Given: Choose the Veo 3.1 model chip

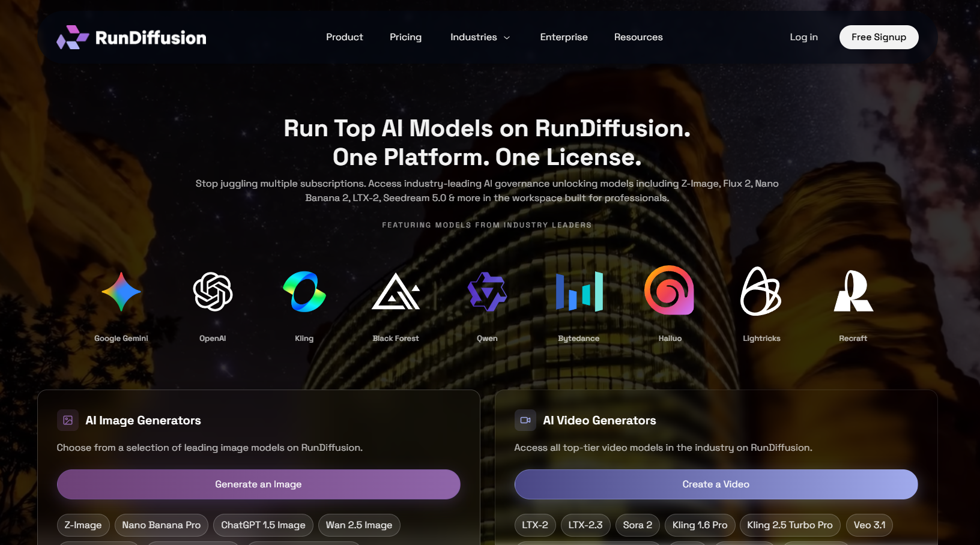Looking at the screenshot, I should (x=870, y=525).
